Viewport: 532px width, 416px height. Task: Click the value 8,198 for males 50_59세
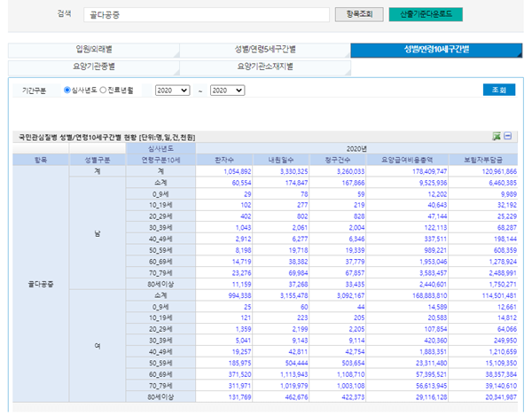click(x=243, y=250)
